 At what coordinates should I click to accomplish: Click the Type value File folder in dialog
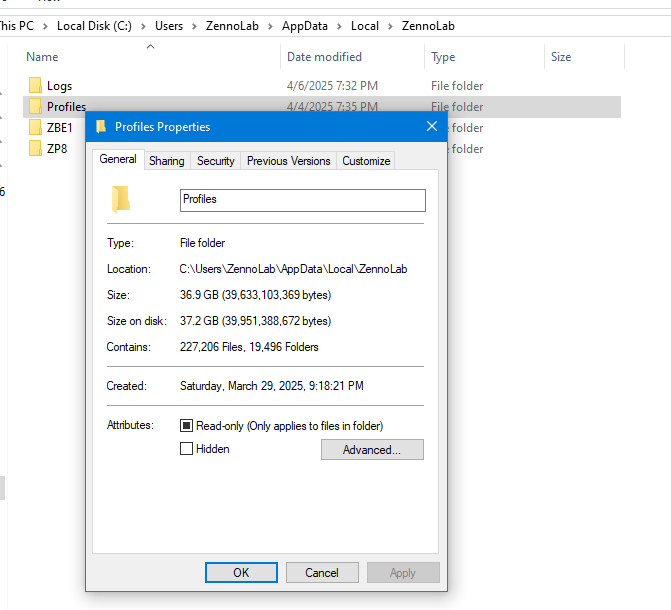coord(202,243)
